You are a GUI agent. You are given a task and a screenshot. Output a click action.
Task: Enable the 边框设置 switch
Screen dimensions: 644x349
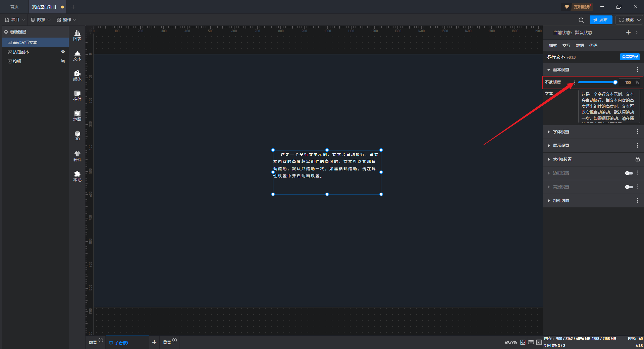coord(629,173)
